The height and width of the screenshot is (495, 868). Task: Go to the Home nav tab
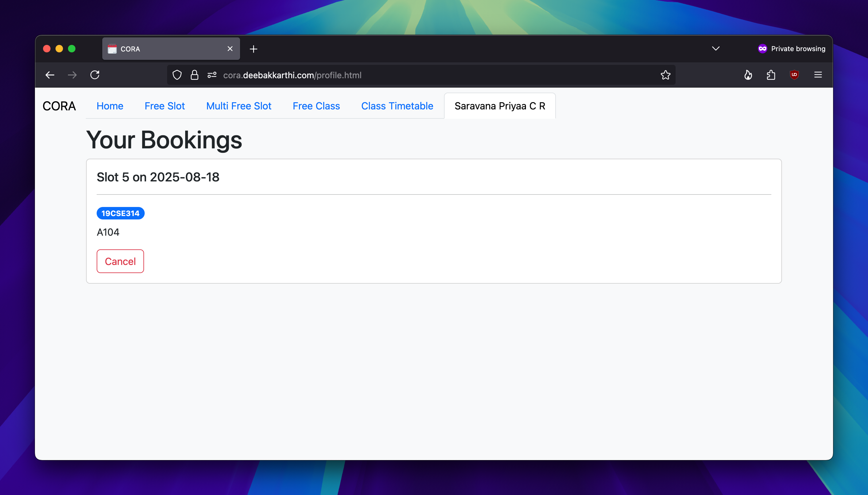point(110,106)
